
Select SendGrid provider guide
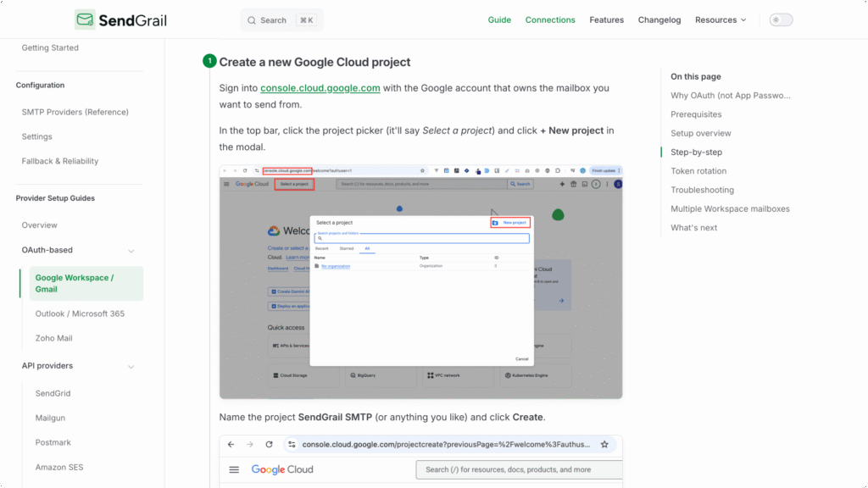(x=53, y=393)
